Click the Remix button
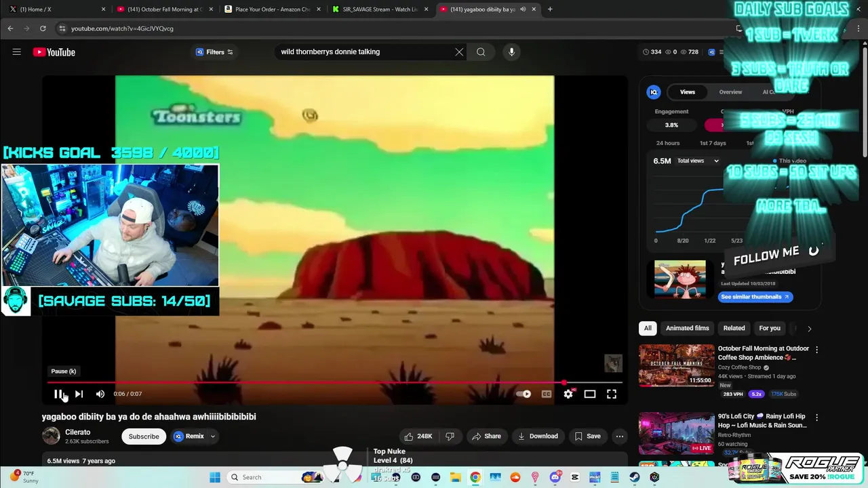 (189, 436)
